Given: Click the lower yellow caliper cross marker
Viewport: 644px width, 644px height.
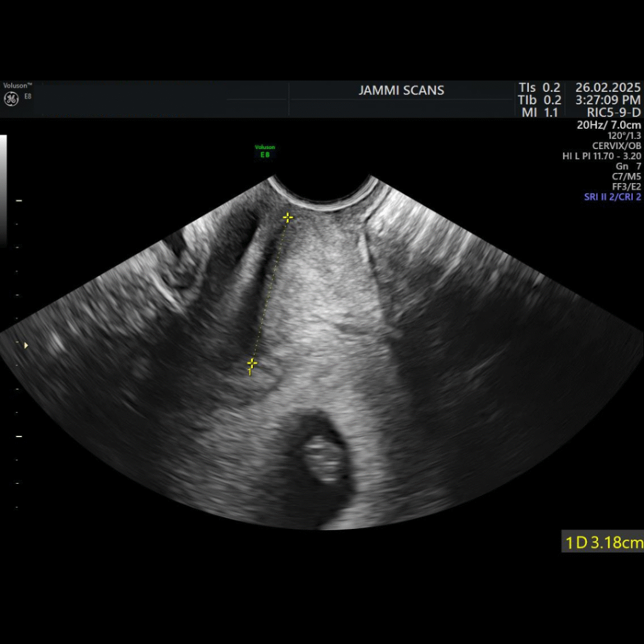Looking at the screenshot, I should [252, 364].
